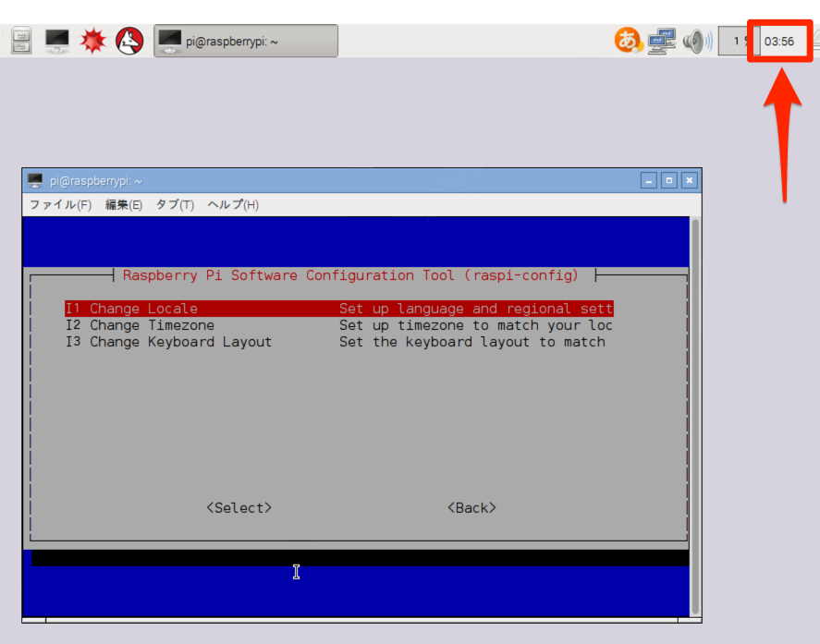Open the network connection tray icon
820x644 pixels.
click(662, 41)
